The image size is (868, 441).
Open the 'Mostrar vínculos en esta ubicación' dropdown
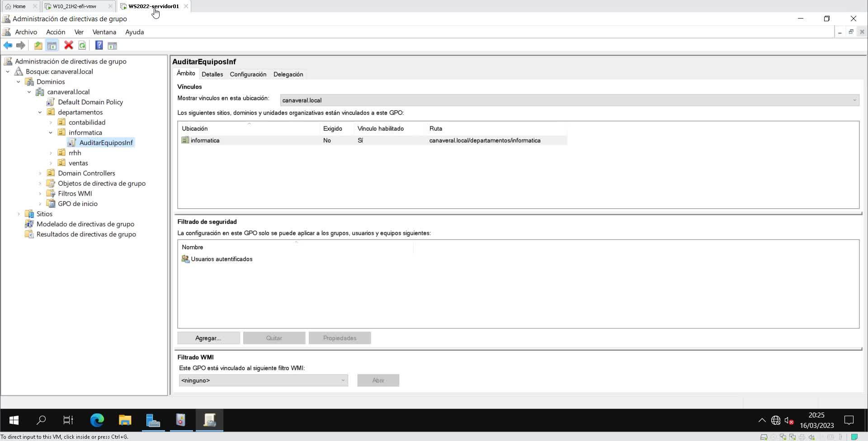570,100
